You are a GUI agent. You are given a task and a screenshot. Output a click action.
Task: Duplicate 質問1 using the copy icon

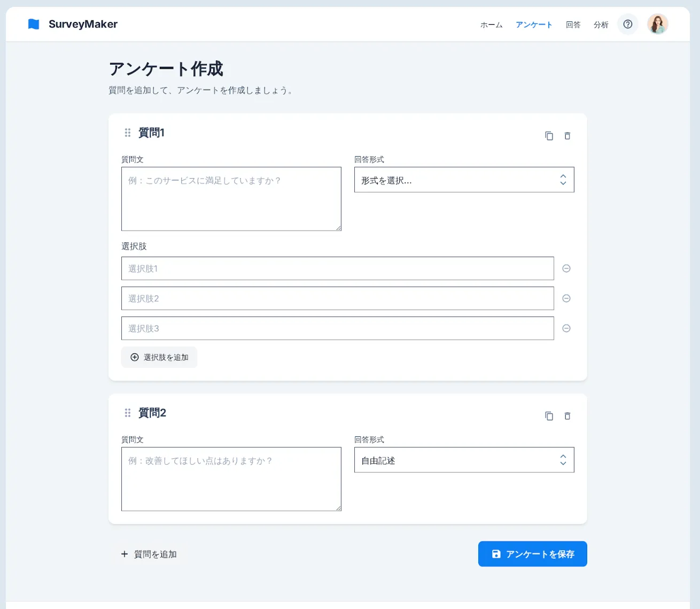tap(549, 136)
